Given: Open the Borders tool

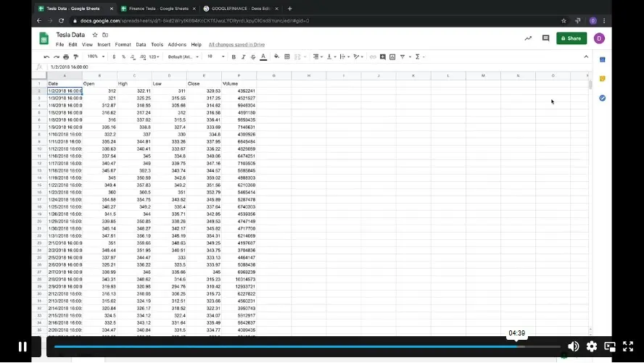Looking at the screenshot, I should pyautogui.click(x=287, y=57).
